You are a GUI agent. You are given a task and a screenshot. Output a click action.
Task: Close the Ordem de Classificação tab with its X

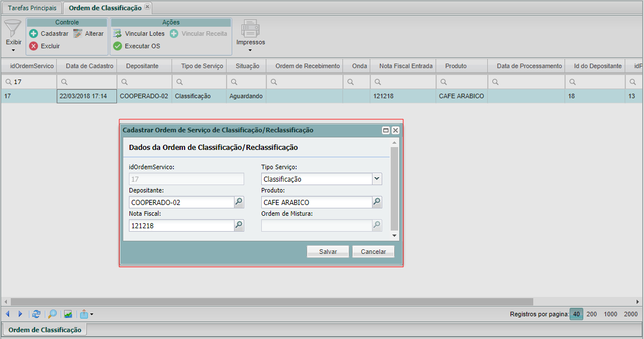148,7
